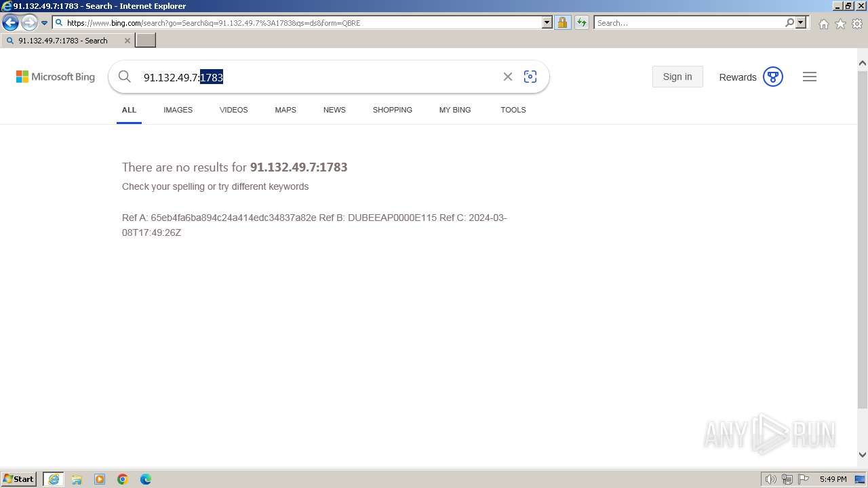Expand the address bar autocomplete dropdown
This screenshot has width=868, height=488.
tap(547, 22)
